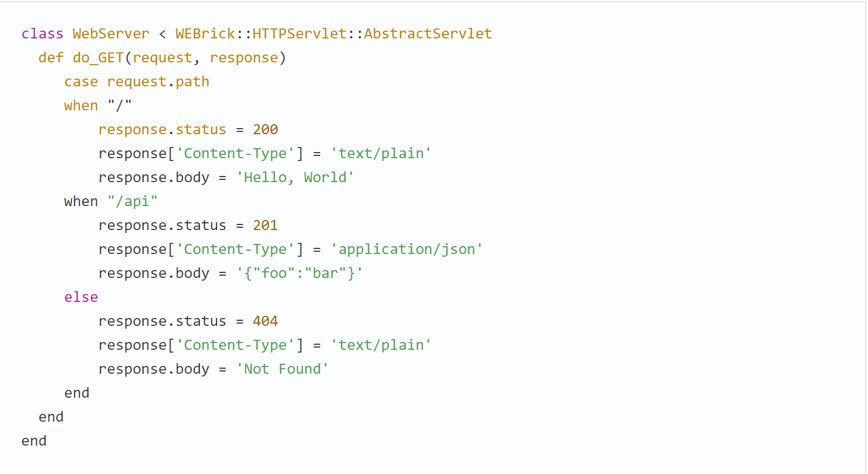This screenshot has height=474, width=868.
Task: Click the 200 status number
Action: click(x=265, y=130)
